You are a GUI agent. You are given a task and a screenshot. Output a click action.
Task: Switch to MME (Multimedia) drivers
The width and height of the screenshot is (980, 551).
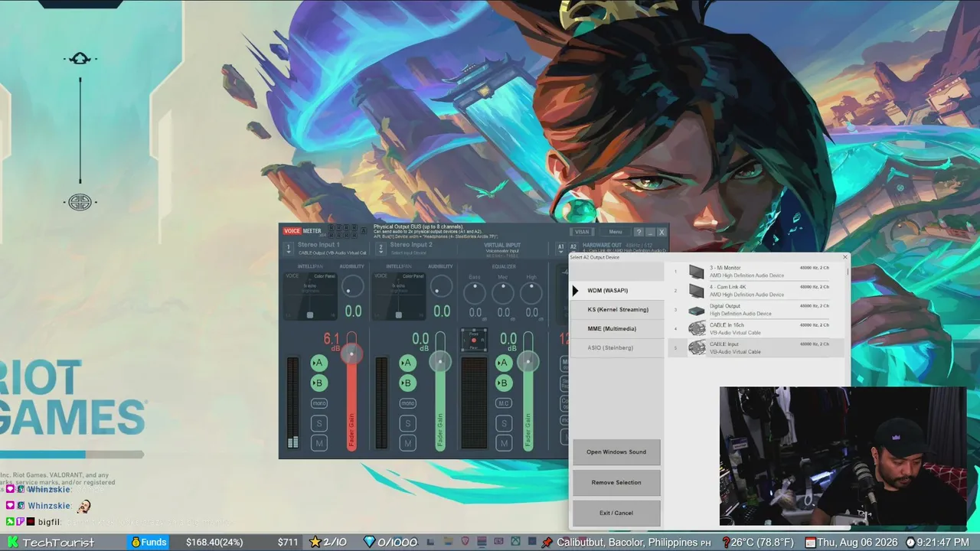pyautogui.click(x=616, y=329)
